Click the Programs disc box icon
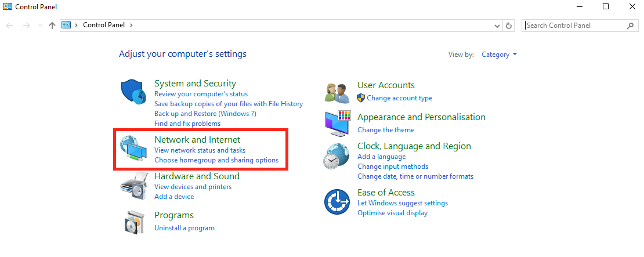This screenshot has width=644, height=257. click(x=135, y=222)
